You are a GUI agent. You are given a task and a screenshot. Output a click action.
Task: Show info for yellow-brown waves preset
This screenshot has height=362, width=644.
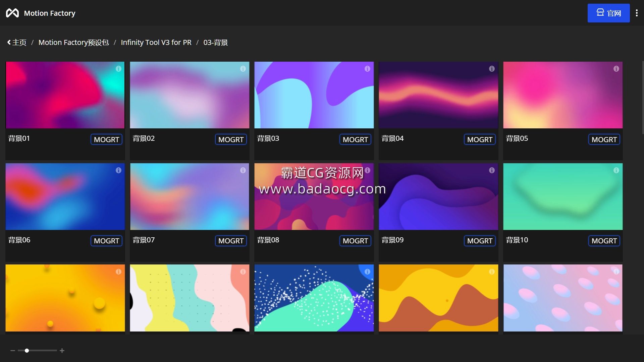(492, 272)
